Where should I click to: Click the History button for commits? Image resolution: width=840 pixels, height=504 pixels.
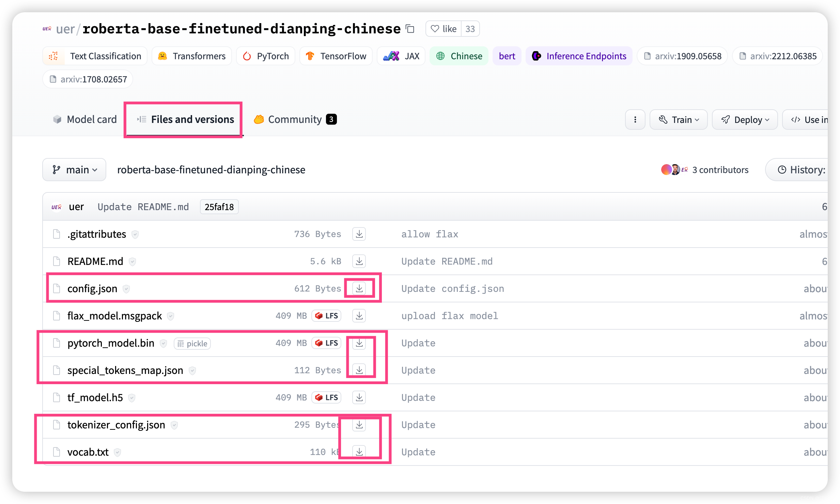(x=804, y=170)
